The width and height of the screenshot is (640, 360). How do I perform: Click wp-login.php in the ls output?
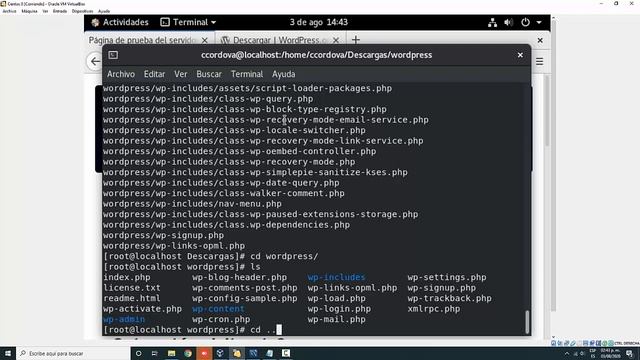click(x=339, y=309)
